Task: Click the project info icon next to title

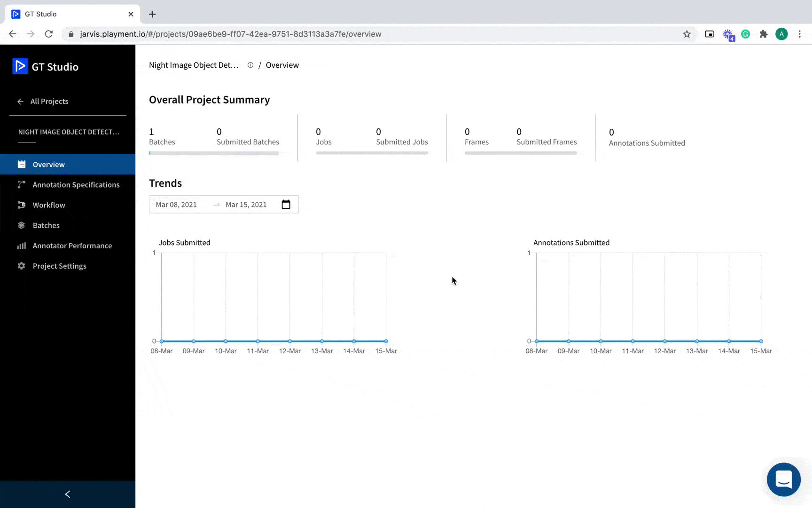Action: 250,65
